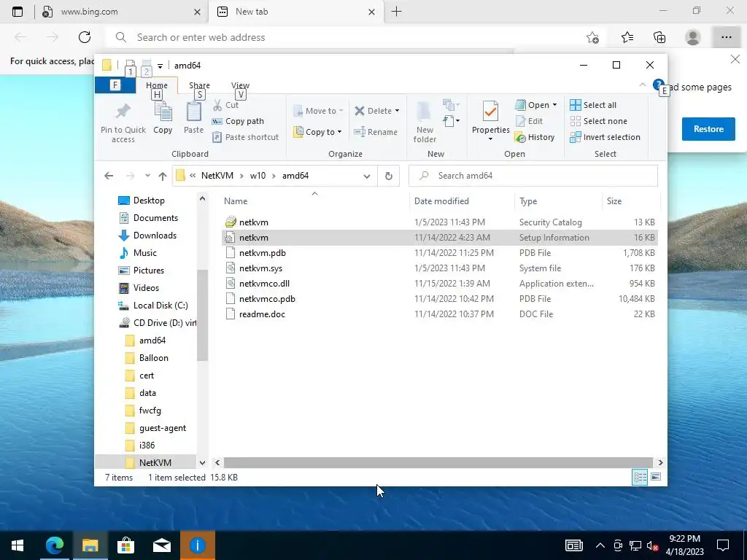Expand address bar history dropdown
747x560 pixels.
pyautogui.click(x=366, y=176)
